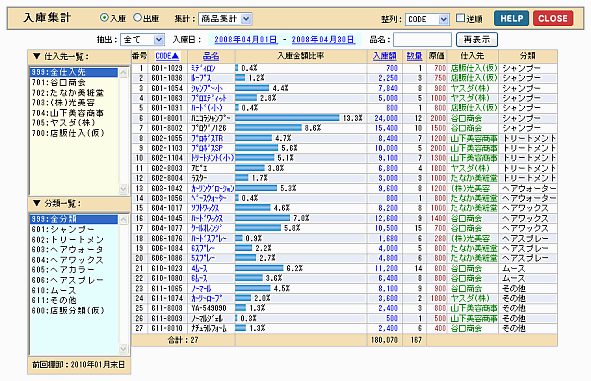Image resolution: width=591 pixels, height=381 pixels.
Task: Select 701:谷口商会 in supplier list
Action: (x=74, y=82)
